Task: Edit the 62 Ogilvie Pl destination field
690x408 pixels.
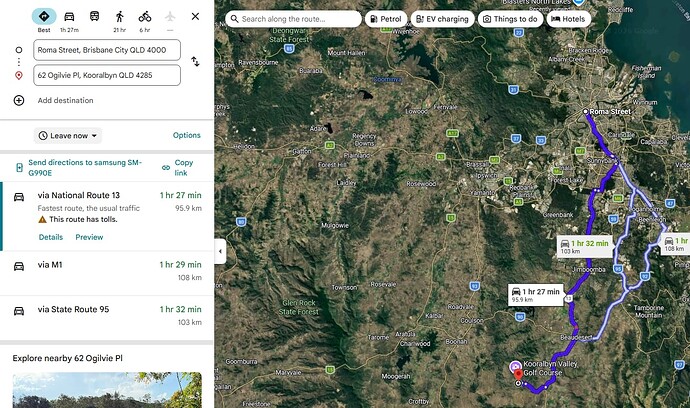Action: (x=107, y=75)
